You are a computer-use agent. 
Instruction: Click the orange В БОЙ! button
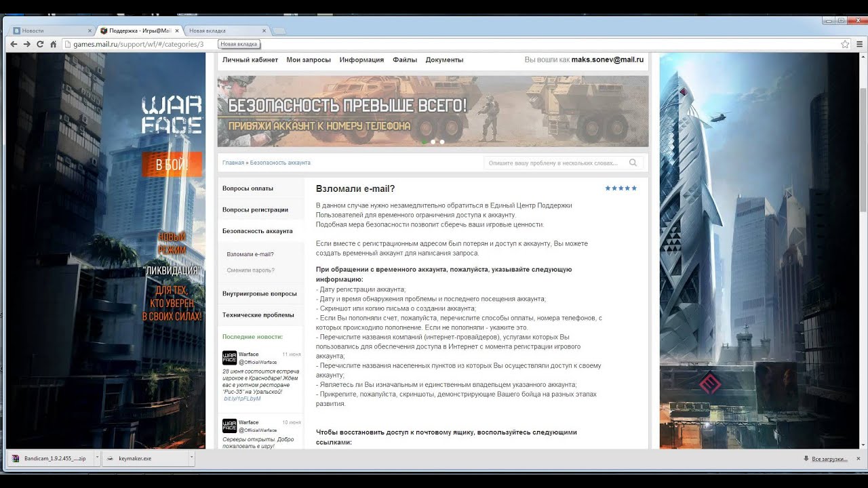click(x=172, y=164)
